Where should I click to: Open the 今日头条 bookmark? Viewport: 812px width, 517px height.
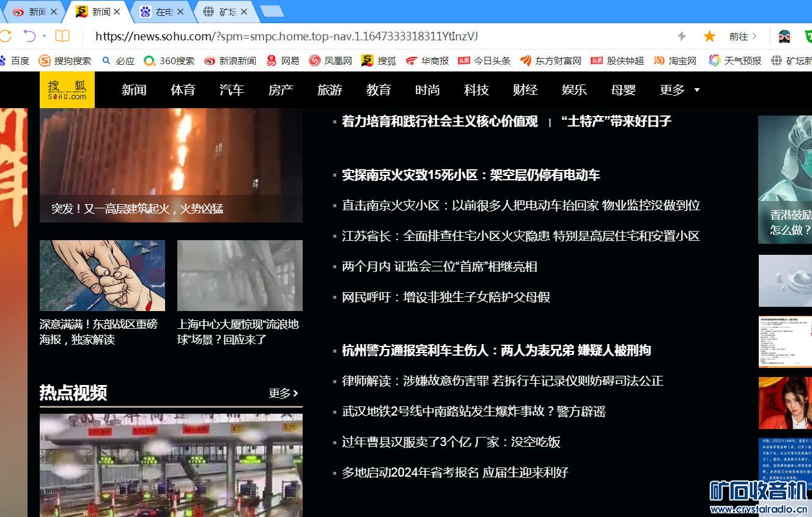[x=484, y=61]
